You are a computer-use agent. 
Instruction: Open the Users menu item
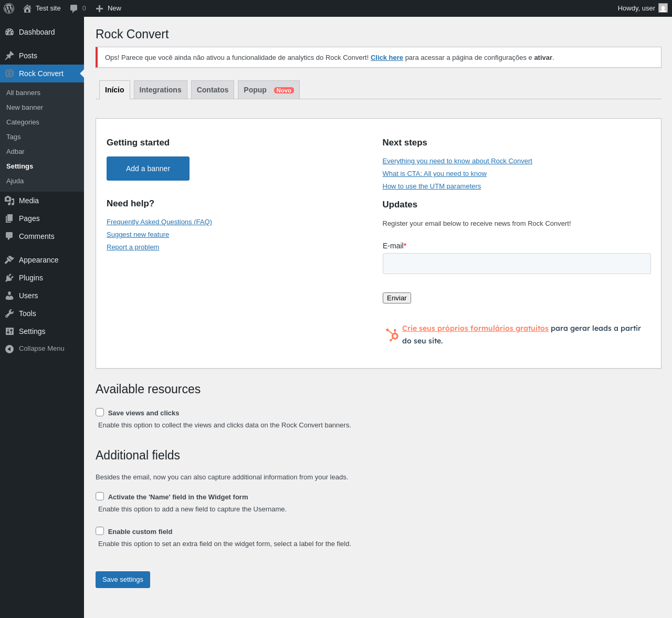[28, 296]
